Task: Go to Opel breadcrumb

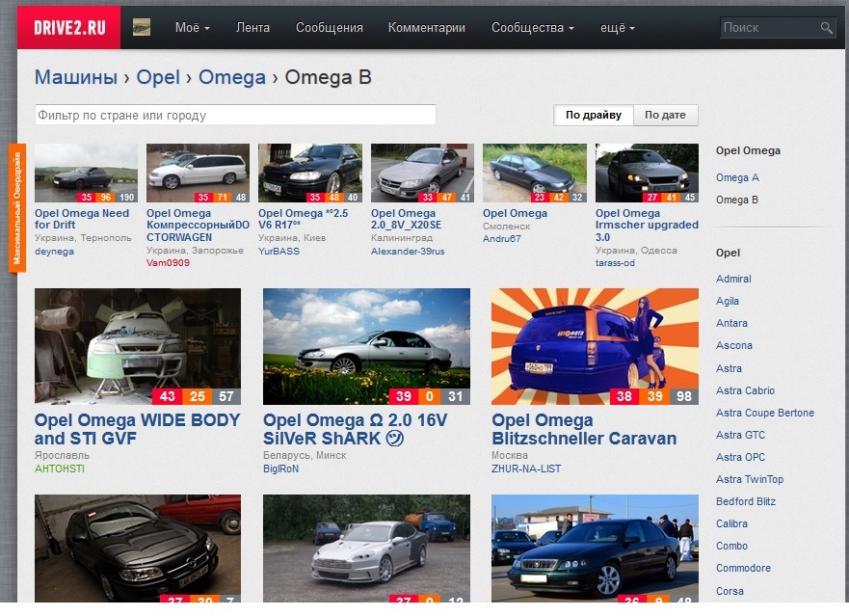Action: (158, 77)
